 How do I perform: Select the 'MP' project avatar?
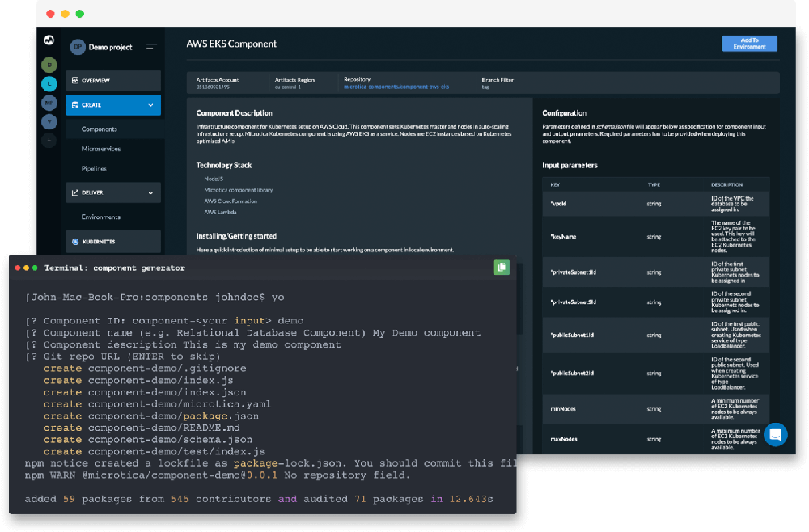click(49, 103)
